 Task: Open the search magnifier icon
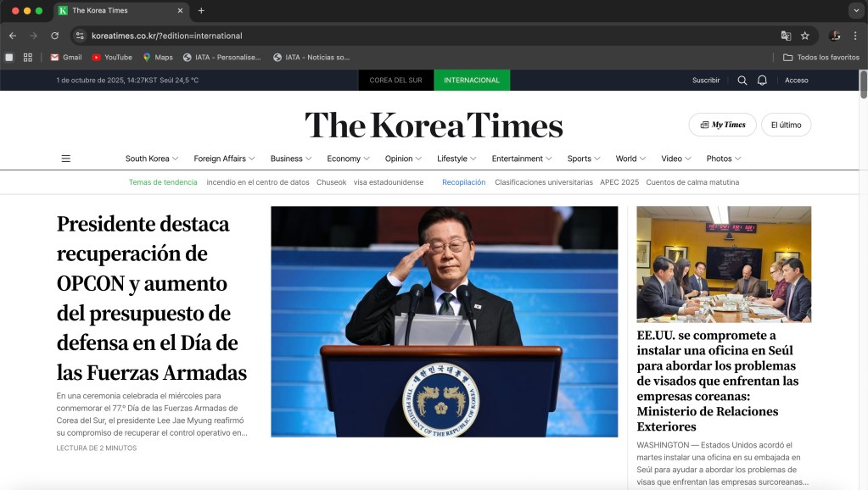click(x=742, y=81)
